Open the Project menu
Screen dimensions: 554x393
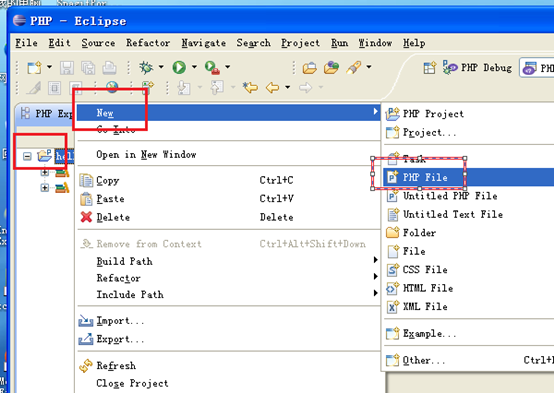click(x=300, y=43)
